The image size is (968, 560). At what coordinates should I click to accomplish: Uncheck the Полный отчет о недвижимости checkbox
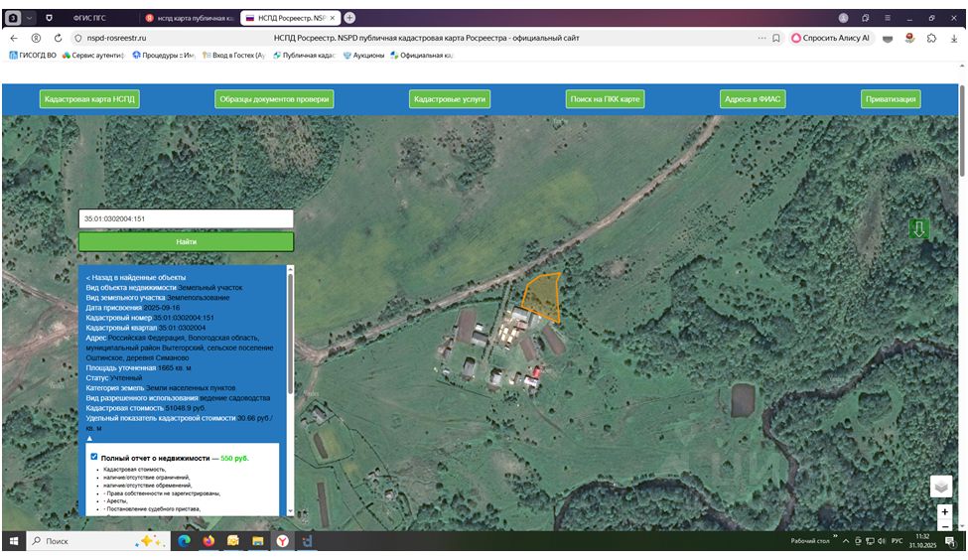(94, 457)
